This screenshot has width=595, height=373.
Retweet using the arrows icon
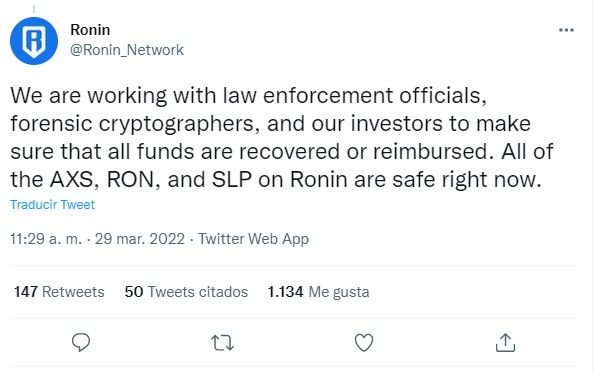click(222, 343)
